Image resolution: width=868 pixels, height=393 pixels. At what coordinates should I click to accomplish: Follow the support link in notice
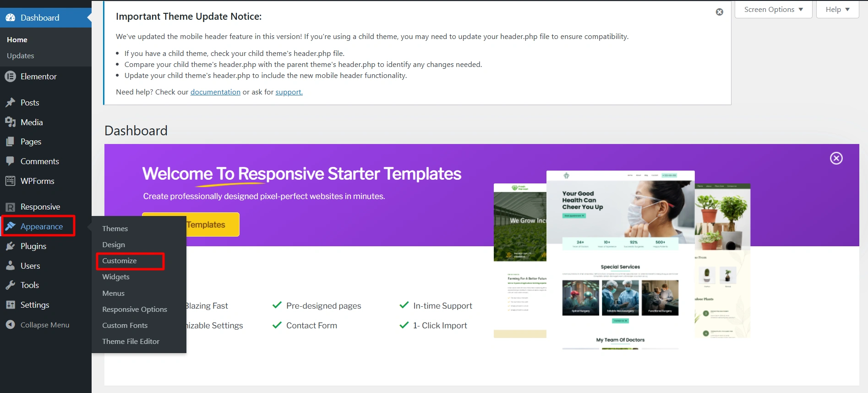pyautogui.click(x=289, y=92)
